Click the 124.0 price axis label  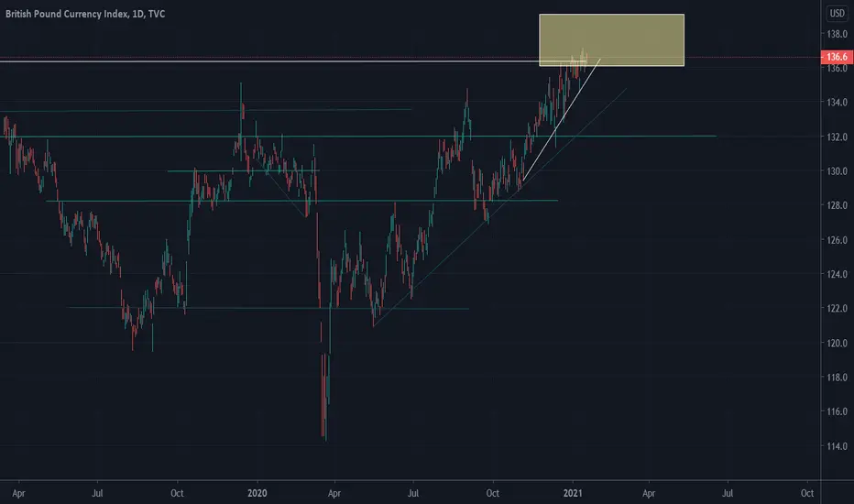[x=838, y=274]
